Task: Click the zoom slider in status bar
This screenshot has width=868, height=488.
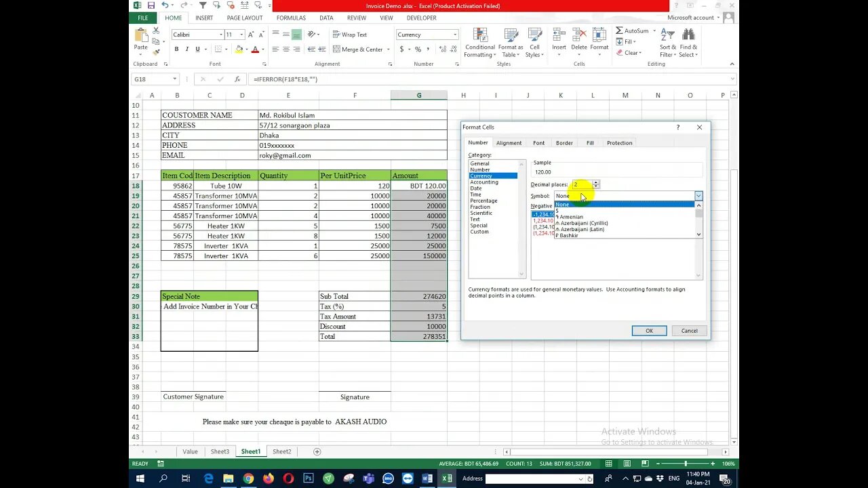Action: point(685,464)
